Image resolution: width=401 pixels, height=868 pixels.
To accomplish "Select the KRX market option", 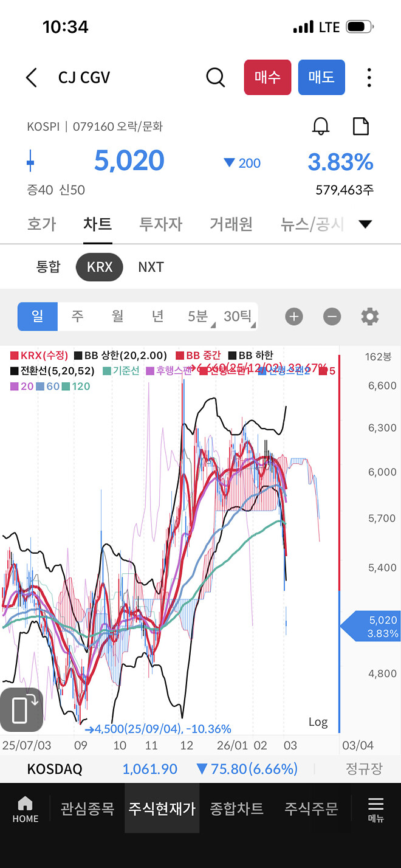I will (x=100, y=267).
